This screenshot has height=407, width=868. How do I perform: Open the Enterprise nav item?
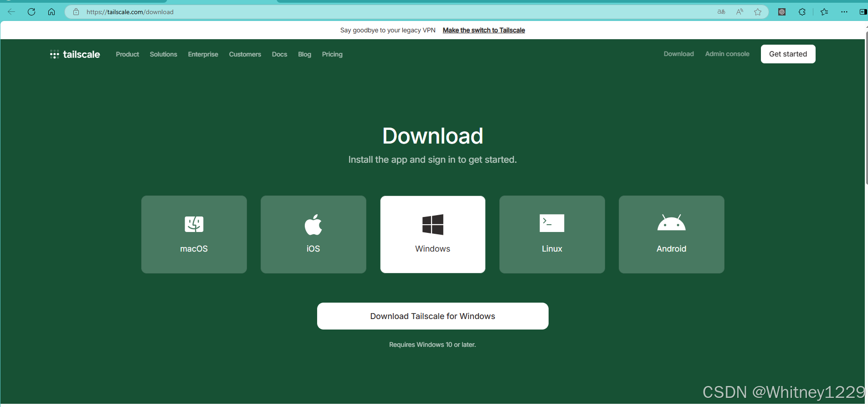[203, 54]
